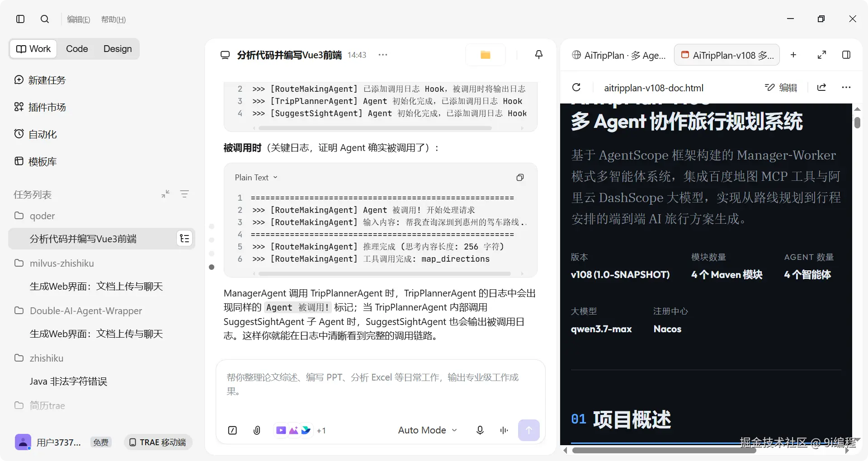Click the purple video plugin icon
868x461 pixels.
pyautogui.click(x=281, y=430)
